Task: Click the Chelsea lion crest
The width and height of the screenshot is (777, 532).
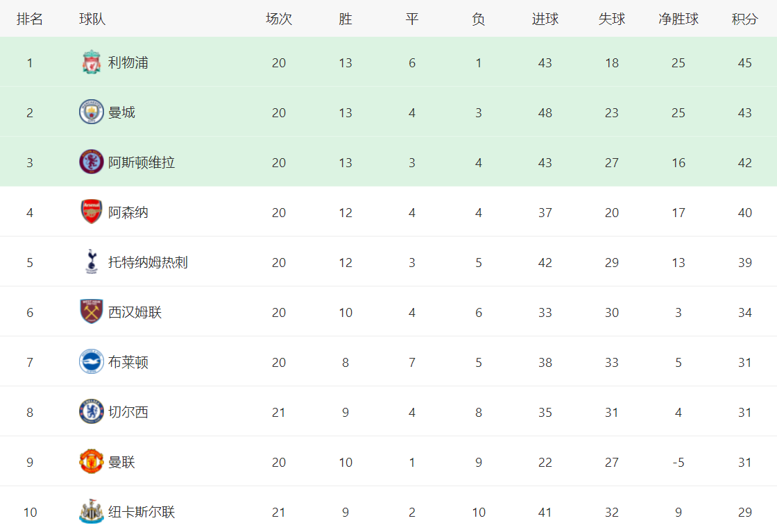Action: pyautogui.click(x=91, y=411)
